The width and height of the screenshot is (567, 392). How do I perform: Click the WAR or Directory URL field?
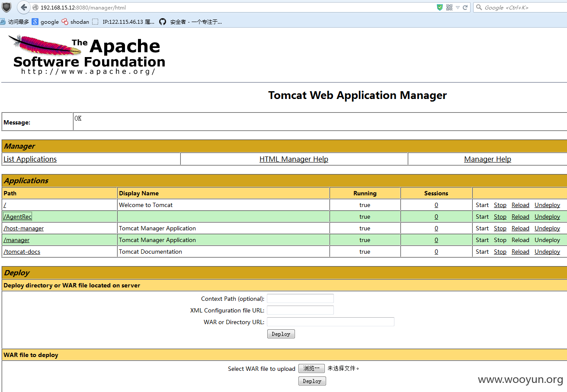point(330,322)
